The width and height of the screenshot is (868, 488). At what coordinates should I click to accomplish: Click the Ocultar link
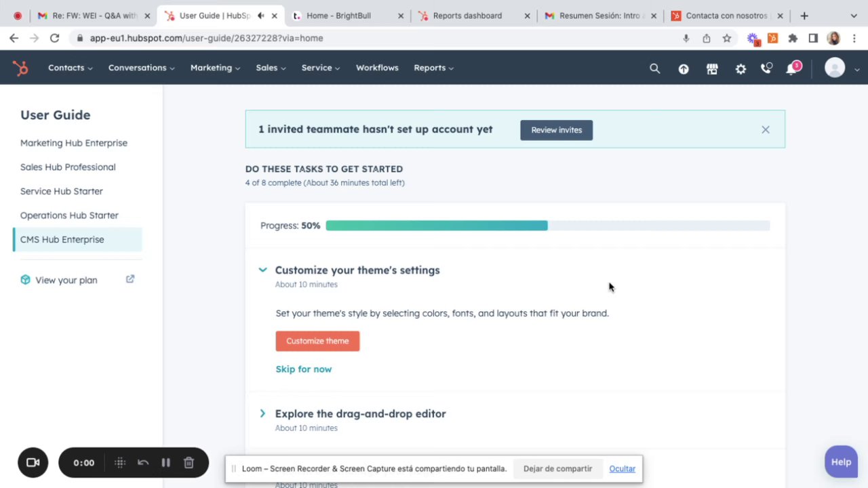click(622, 468)
